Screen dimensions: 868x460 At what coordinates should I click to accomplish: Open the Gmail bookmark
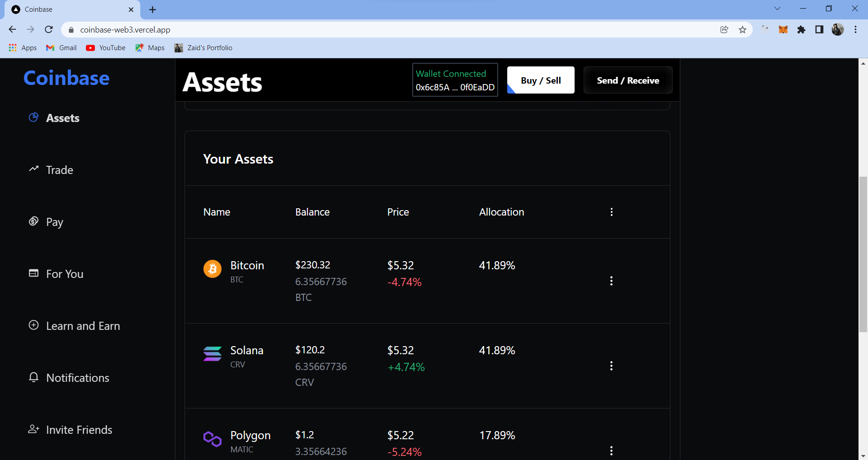point(61,48)
